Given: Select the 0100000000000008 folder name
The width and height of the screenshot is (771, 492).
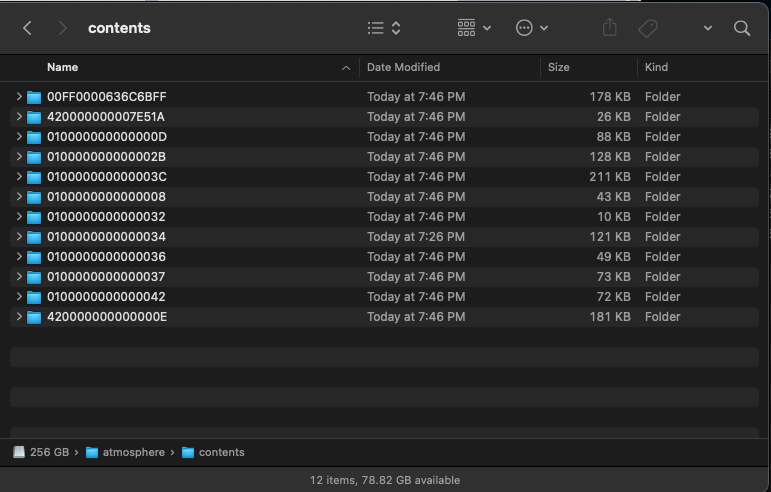Looking at the screenshot, I should pos(106,197).
